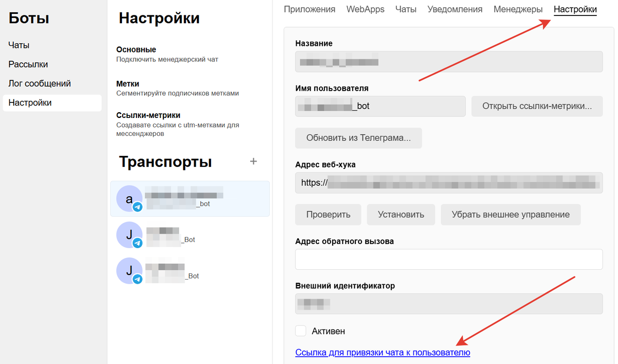Click the Telegram badge on the 'a' transport avatar

point(138,207)
